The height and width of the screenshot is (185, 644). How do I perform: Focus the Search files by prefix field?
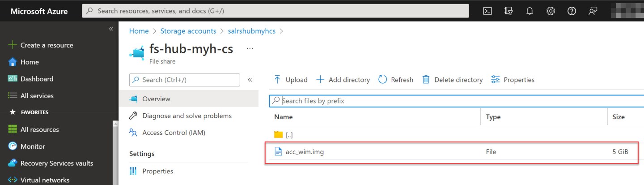[x=456, y=101]
